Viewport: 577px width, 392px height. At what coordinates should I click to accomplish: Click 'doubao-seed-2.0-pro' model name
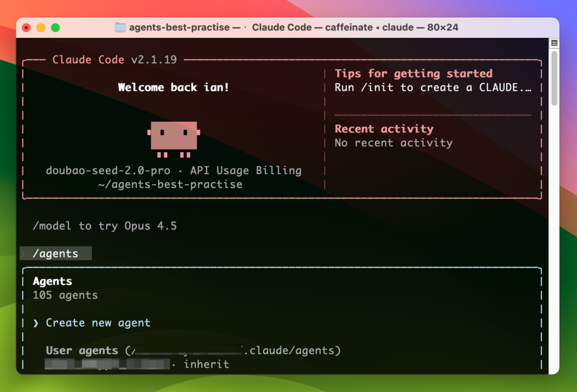tap(108, 170)
